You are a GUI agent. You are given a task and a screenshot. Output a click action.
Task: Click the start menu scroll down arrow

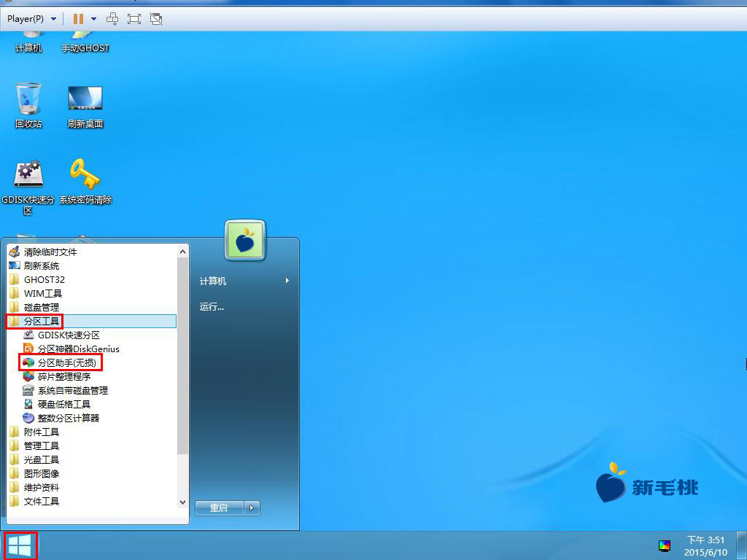point(182,502)
